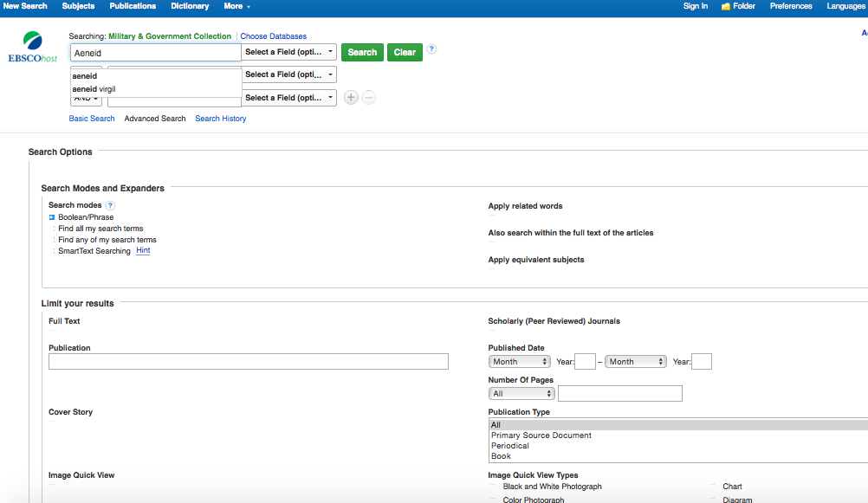The width and height of the screenshot is (868, 503).
Task: Click the first Year field in Published Date
Action: (x=585, y=361)
